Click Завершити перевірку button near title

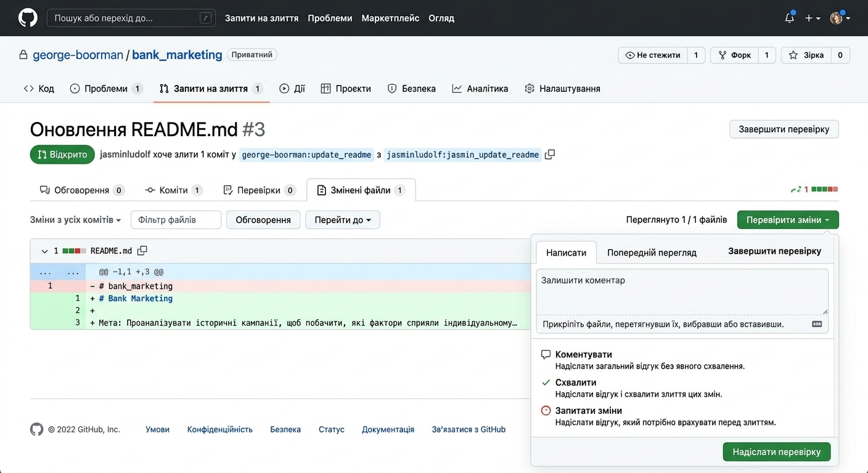(784, 129)
